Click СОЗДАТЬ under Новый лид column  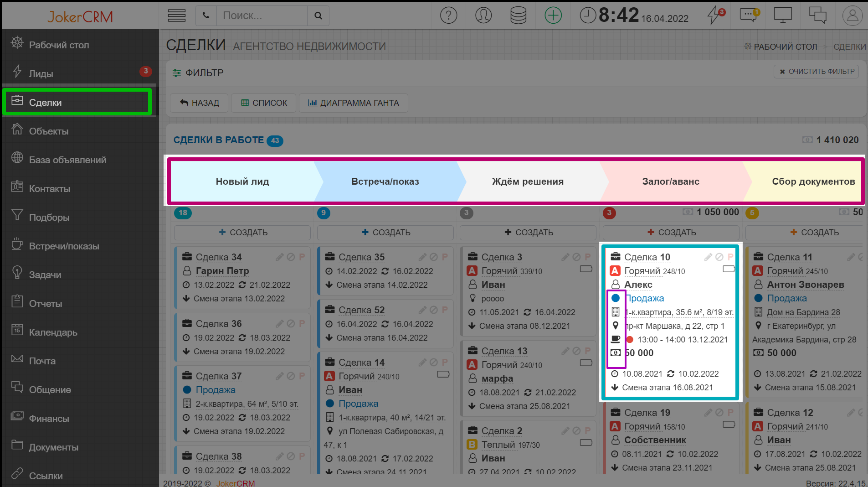tap(242, 233)
